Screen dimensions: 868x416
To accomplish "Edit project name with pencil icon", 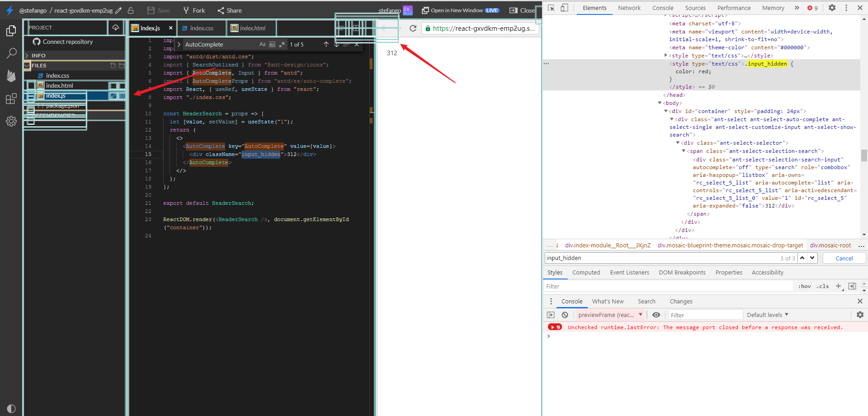I will pos(118,10).
